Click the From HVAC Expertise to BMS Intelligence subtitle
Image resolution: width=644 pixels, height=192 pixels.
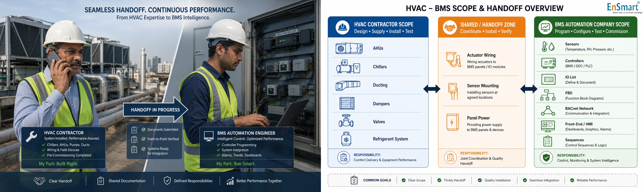[163, 18]
